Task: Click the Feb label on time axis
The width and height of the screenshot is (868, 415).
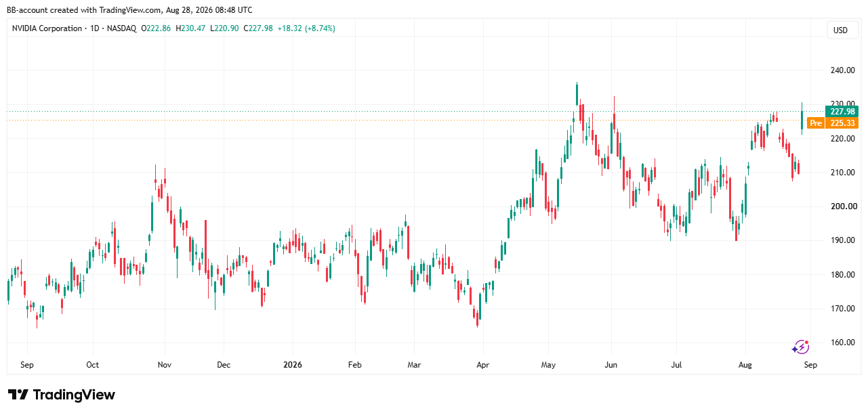Action: [x=356, y=365]
